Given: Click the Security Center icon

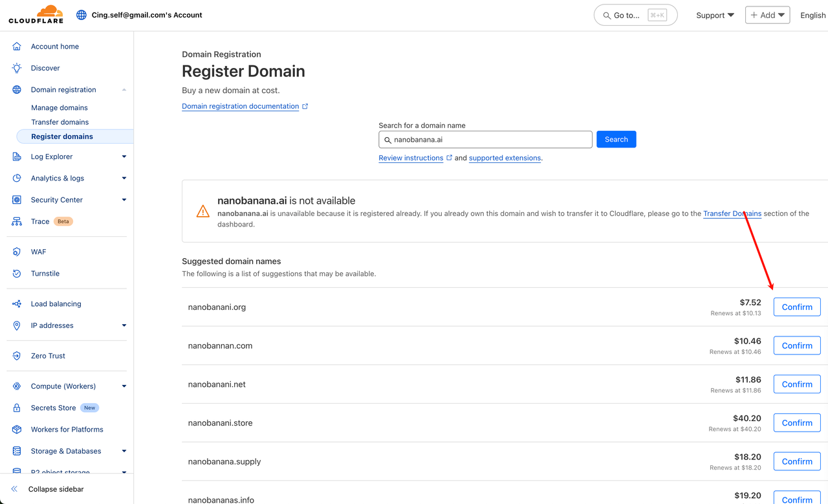Looking at the screenshot, I should coord(17,200).
